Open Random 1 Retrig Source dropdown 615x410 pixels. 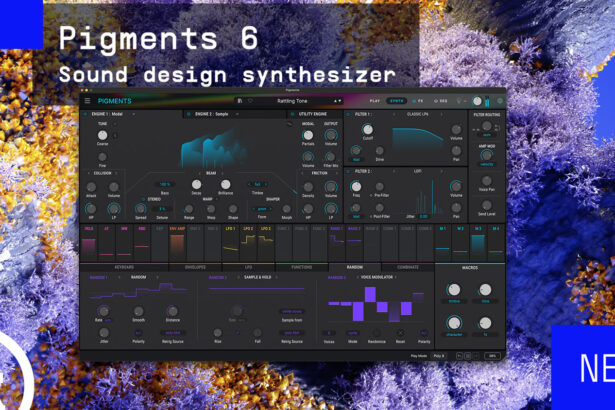click(173, 333)
